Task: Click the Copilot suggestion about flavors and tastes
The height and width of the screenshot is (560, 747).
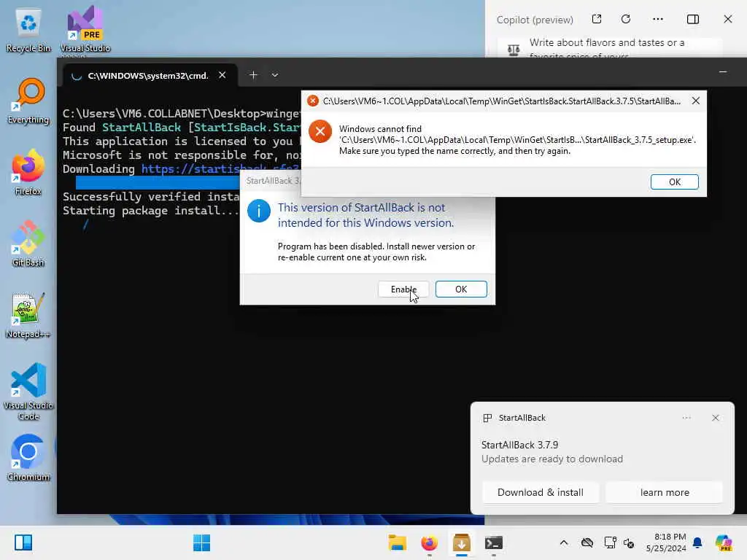Action: (610, 47)
